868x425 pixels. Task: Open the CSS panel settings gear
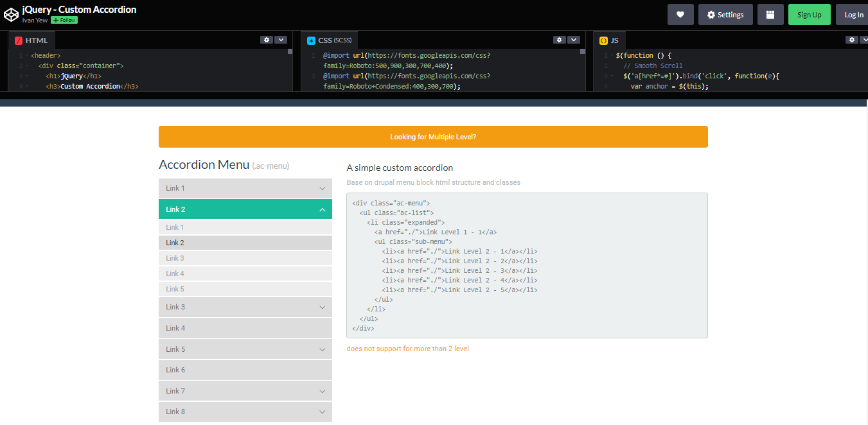point(559,39)
